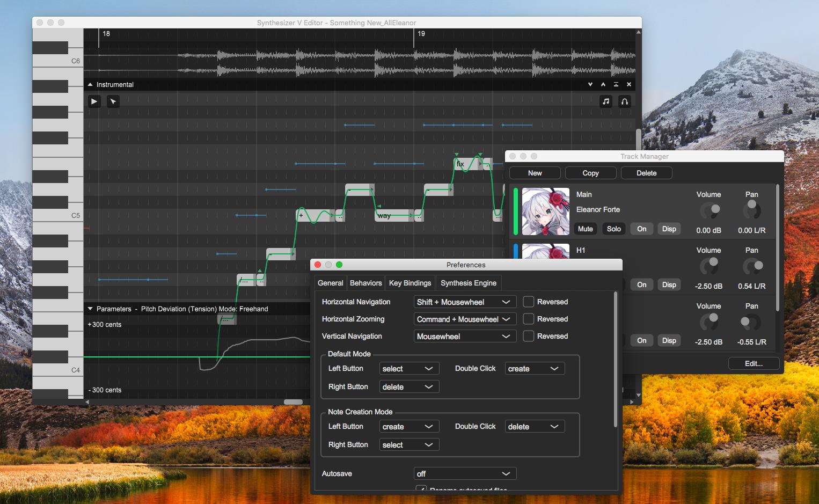Image resolution: width=819 pixels, height=504 pixels.
Task: Click the blue color bar of H1 track
Action: coord(516,251)
